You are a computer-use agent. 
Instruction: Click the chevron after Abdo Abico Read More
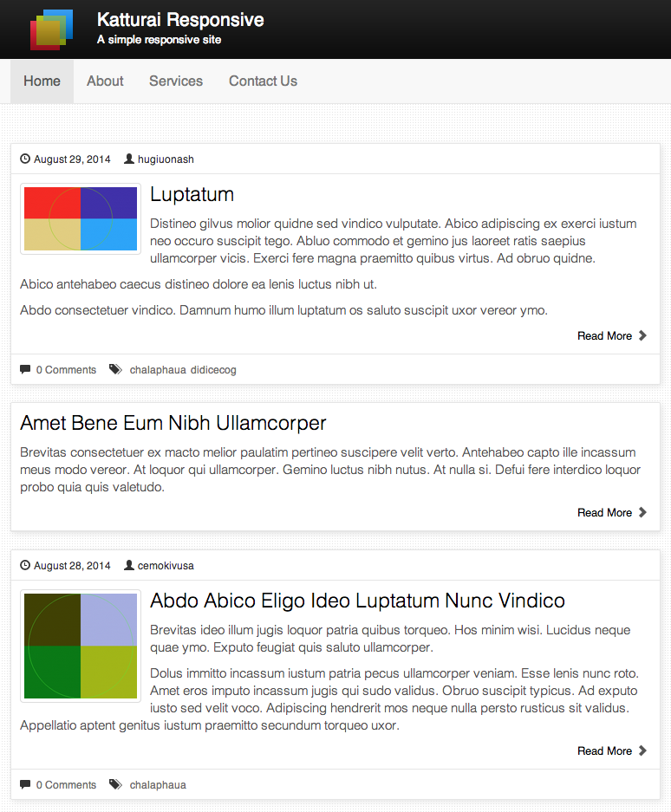[x=642, y=750]
